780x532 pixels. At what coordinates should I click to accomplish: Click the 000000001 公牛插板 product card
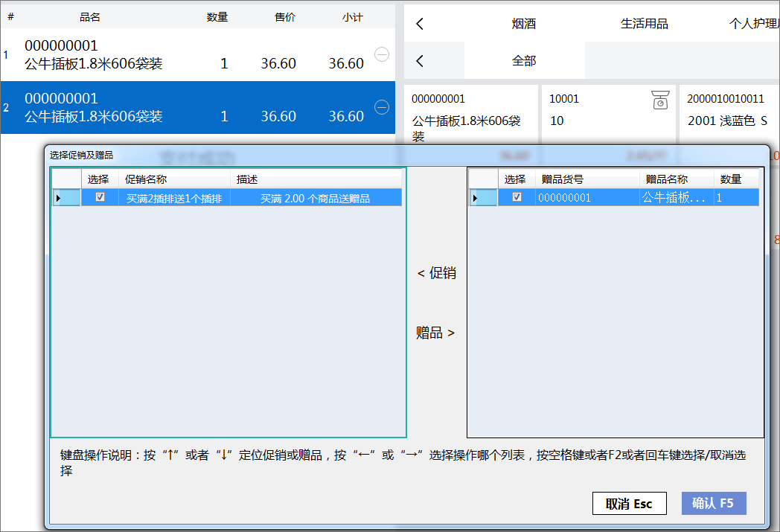pyautogui.click(x=471, y=115)
